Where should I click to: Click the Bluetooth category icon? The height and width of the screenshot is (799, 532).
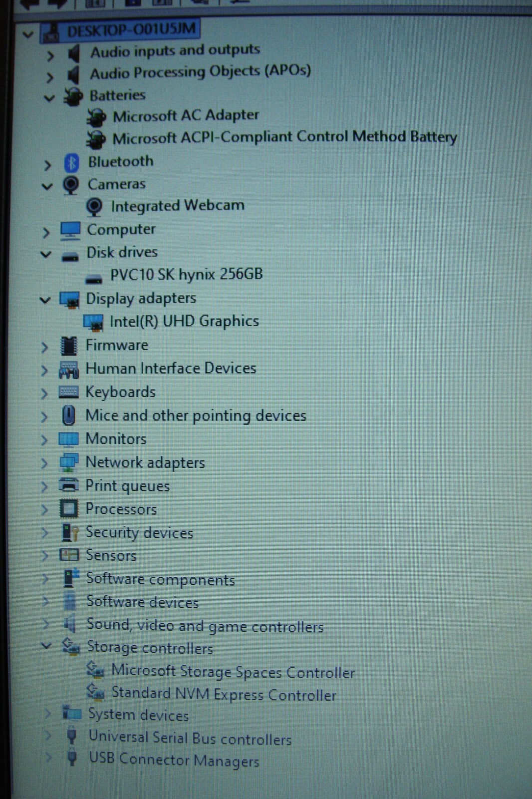[71, 163]
